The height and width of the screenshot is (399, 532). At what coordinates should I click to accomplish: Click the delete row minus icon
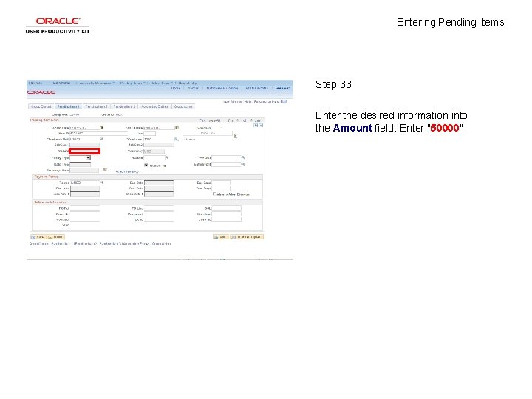[x=261, y=125]
